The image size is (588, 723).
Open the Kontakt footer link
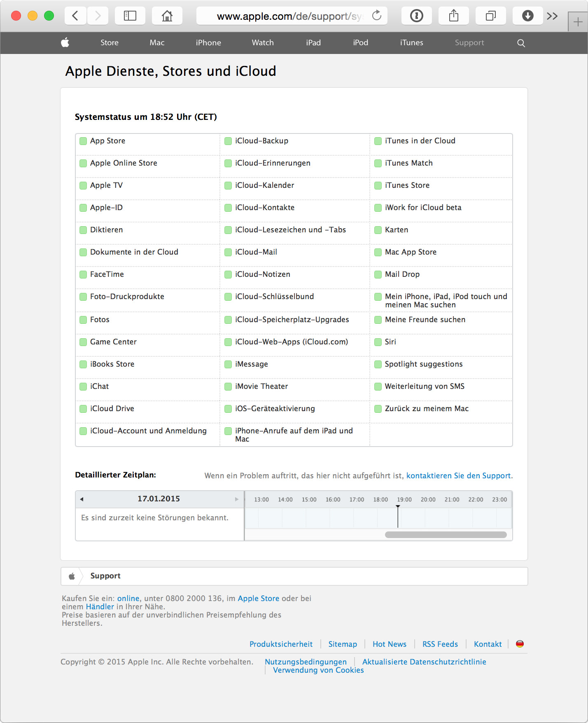coord(488,644)
